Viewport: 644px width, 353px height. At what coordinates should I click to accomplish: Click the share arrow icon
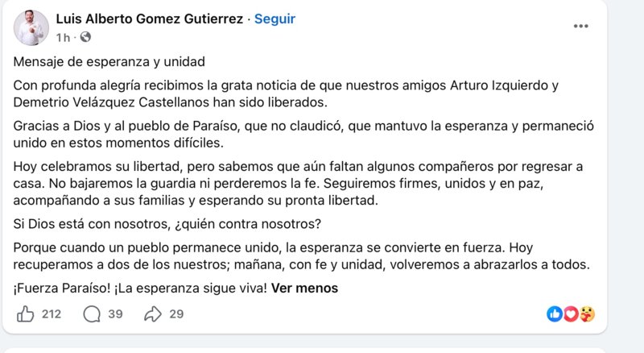click(153, 314)
